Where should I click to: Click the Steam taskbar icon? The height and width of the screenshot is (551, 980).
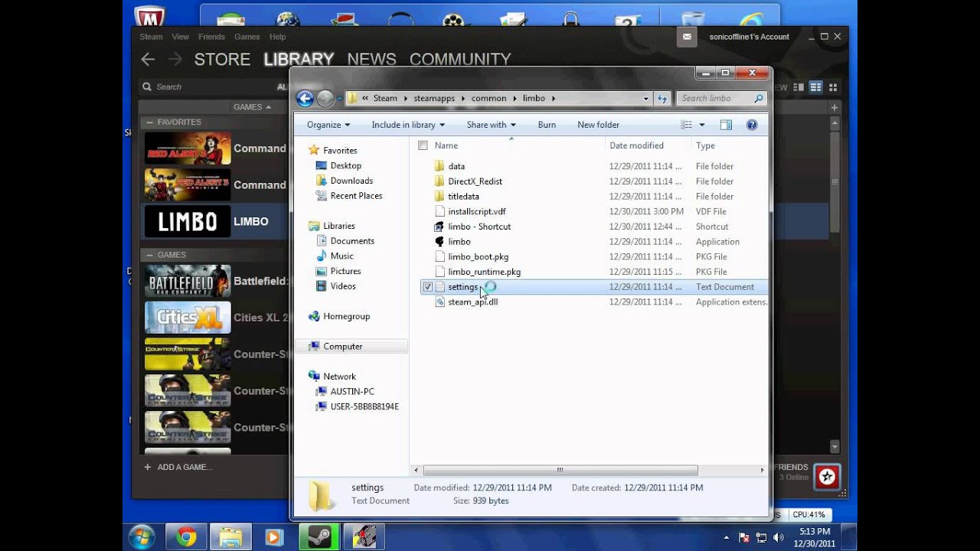318,537
